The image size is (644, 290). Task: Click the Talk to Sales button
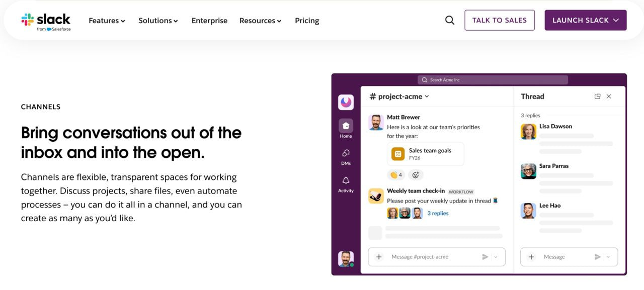[x=499, y=20]
